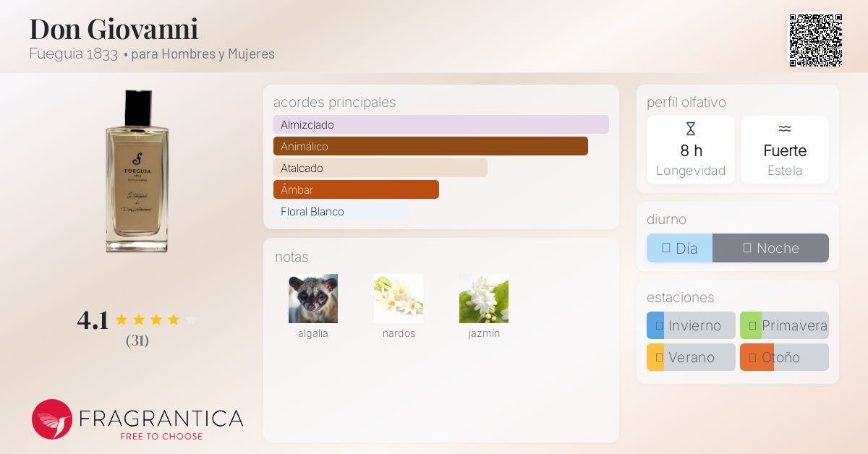Click the first gold rating star
868x454 pixels.
tap(122, 320)
